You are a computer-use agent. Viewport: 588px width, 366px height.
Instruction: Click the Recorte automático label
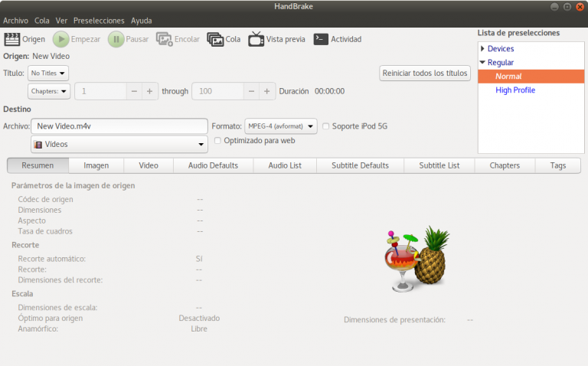pyautogui.click(x=52, y=259)
